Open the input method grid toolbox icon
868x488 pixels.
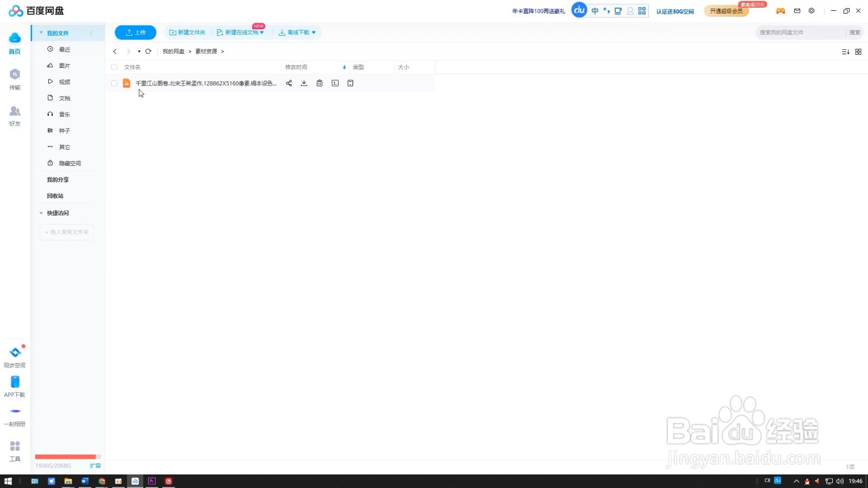(642, 11)
